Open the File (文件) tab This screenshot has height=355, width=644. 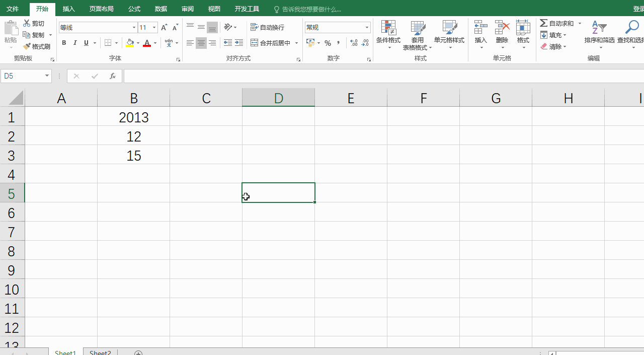coord(13,9)
